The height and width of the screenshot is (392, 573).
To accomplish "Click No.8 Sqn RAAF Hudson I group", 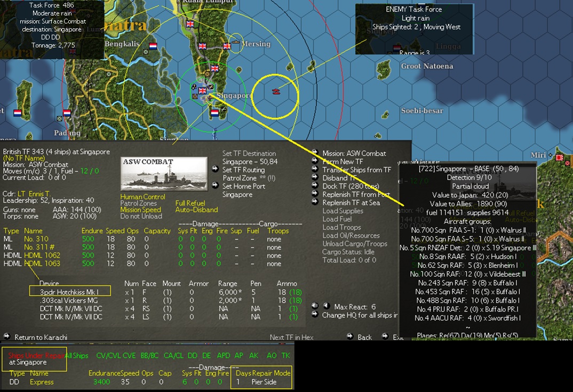I will click(x=467, y=257).
